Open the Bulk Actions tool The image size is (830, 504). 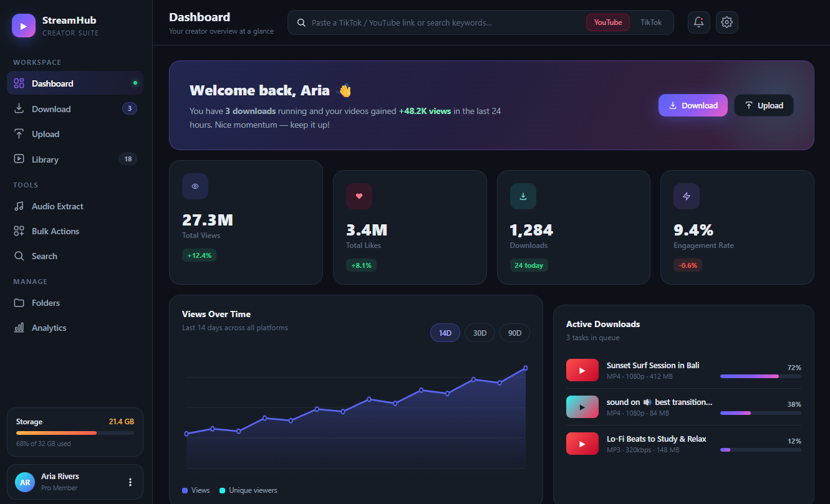(75, 231)
